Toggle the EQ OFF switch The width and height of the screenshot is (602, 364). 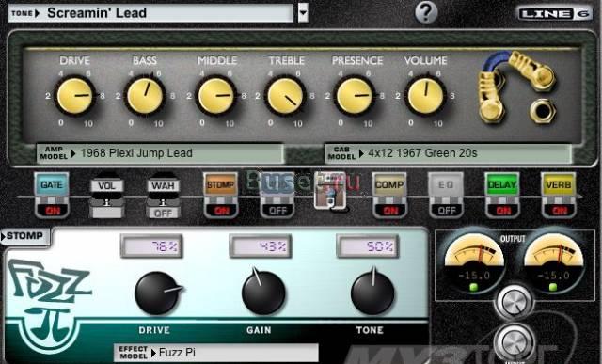(447, 211)
